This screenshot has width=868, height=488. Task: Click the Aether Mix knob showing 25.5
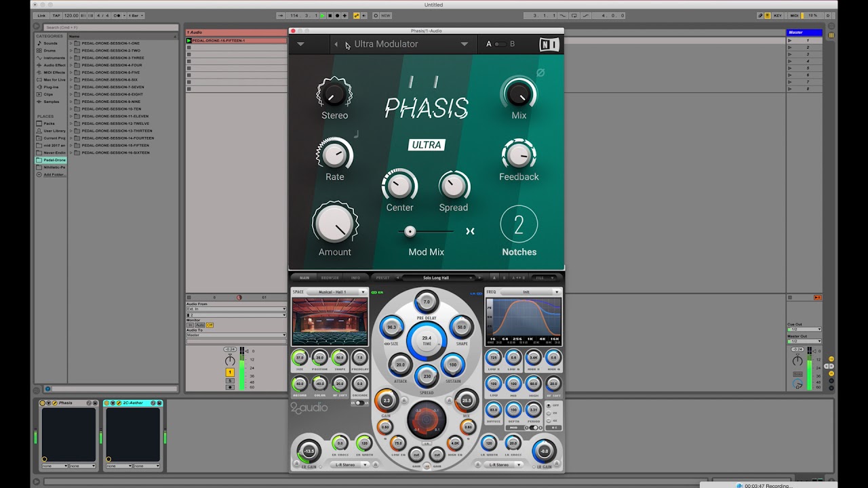(x=467, y=401)
